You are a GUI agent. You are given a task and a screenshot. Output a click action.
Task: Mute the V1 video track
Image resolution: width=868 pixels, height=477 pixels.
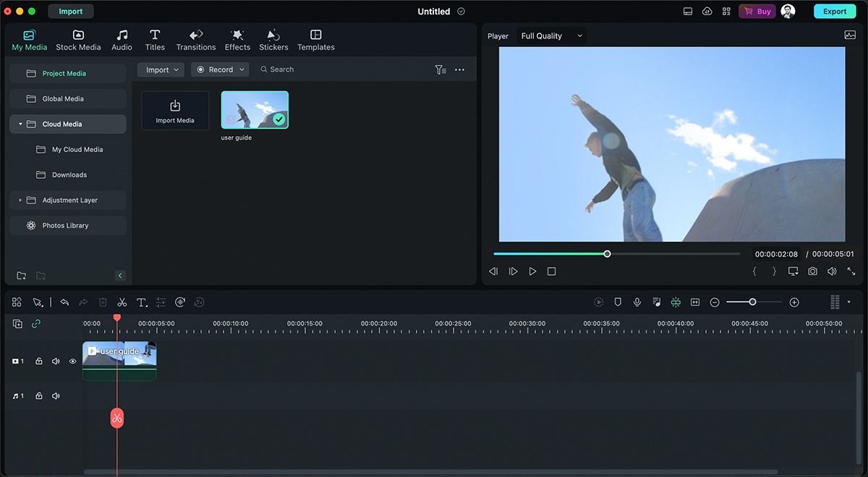(56, 360)
